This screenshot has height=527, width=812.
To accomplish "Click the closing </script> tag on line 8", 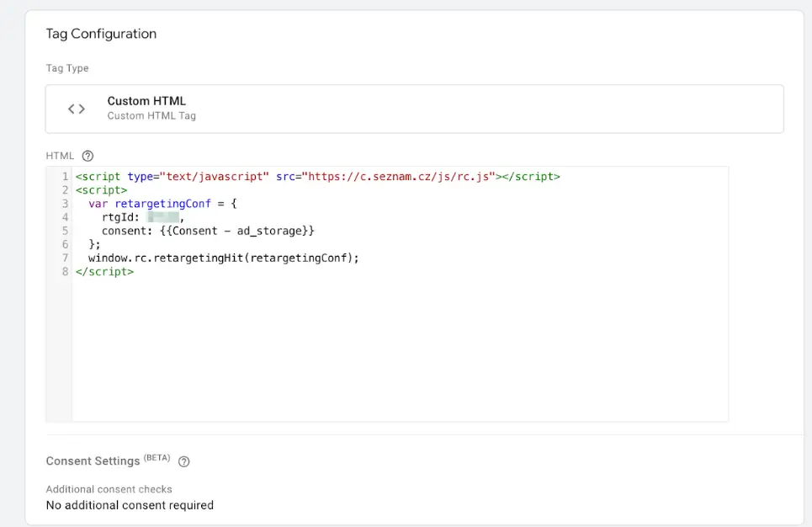I will point(104,272).
